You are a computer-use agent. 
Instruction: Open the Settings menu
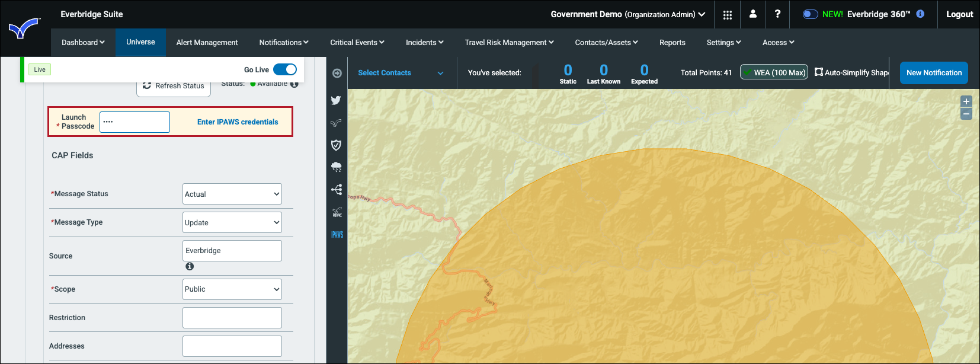click(724, 43)
